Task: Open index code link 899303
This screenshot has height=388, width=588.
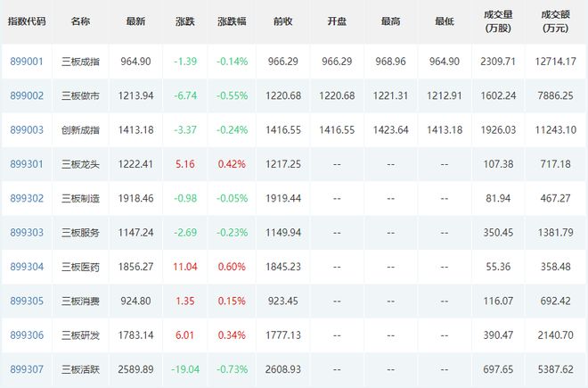Action: [27, 233]
